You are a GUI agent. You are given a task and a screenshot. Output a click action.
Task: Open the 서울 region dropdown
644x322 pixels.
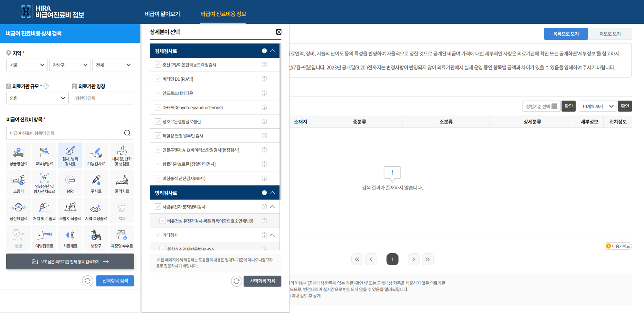click(27, 65)
